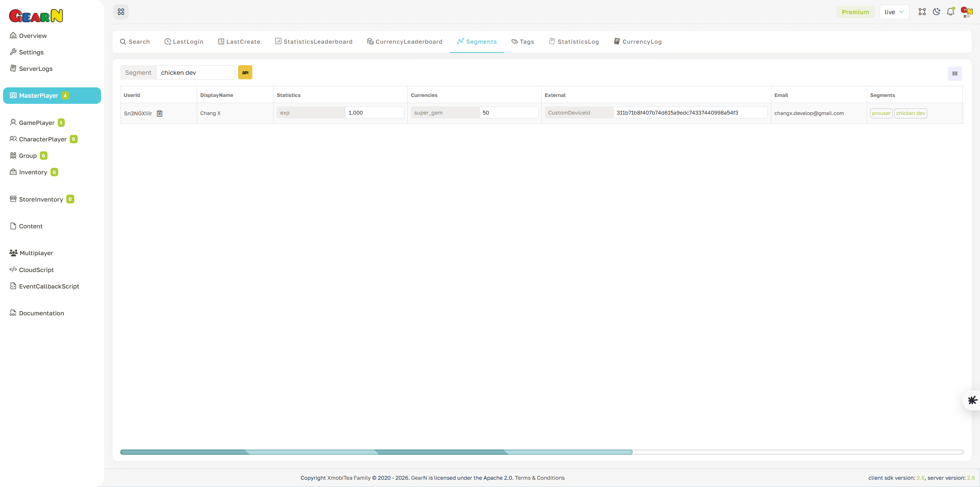
Task: Open the notifications bell
Action: tap(951, 12)
